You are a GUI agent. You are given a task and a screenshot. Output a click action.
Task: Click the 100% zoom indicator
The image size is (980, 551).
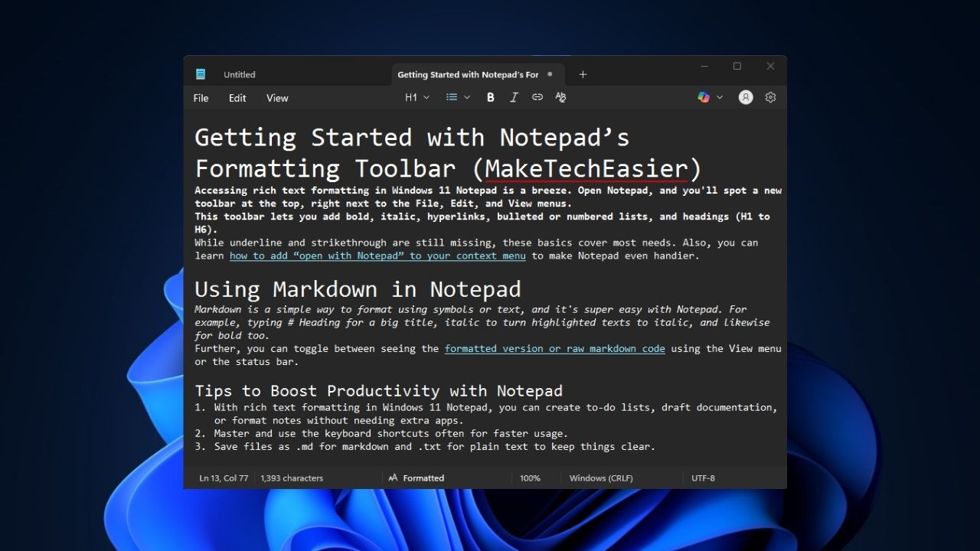pyautogui.click(x=530, y=478)
